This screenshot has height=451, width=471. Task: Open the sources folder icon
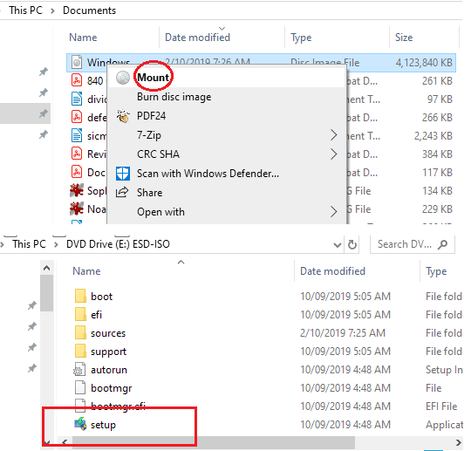80,333
